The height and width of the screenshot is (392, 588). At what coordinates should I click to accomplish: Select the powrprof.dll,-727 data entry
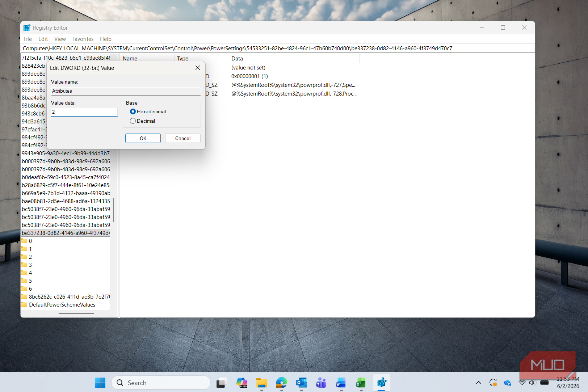point(293,85)
